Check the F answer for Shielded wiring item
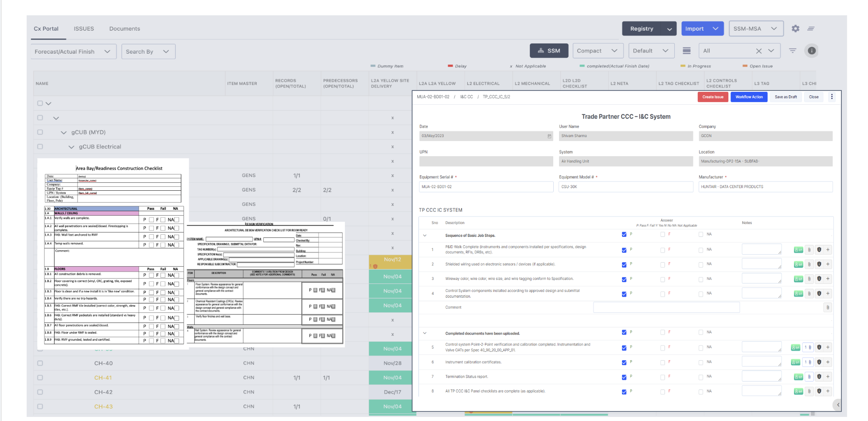 tap(662, 264)
